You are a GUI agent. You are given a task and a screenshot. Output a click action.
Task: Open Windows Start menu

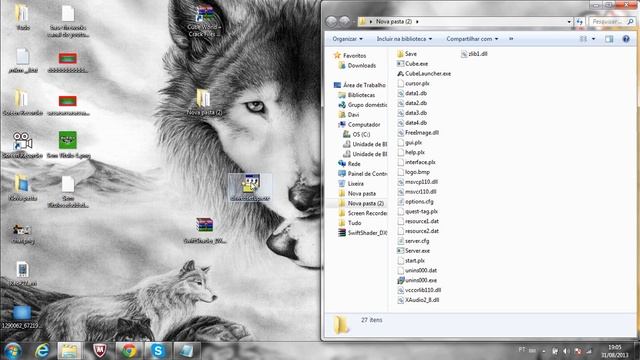tap(13, 351)
